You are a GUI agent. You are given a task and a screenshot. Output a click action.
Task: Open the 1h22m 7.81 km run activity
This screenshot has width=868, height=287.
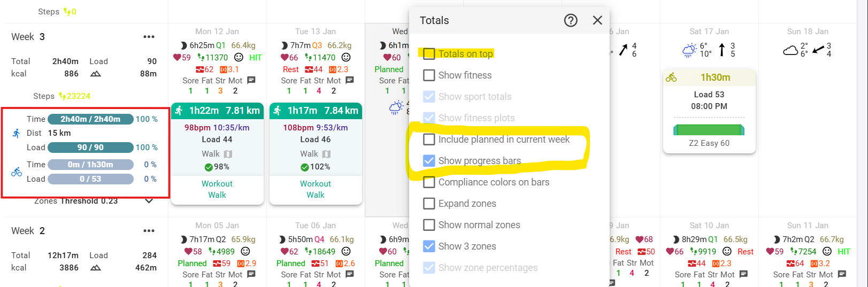point(217,111)
